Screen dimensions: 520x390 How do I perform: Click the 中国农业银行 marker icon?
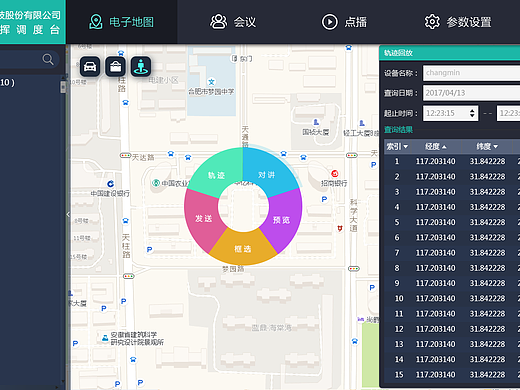156,183
